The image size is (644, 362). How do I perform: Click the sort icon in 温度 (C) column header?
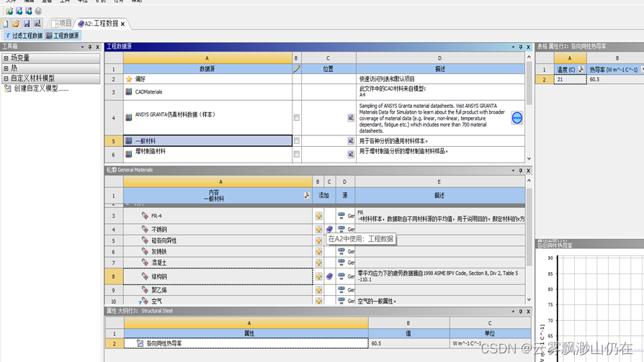click(581, 69)
